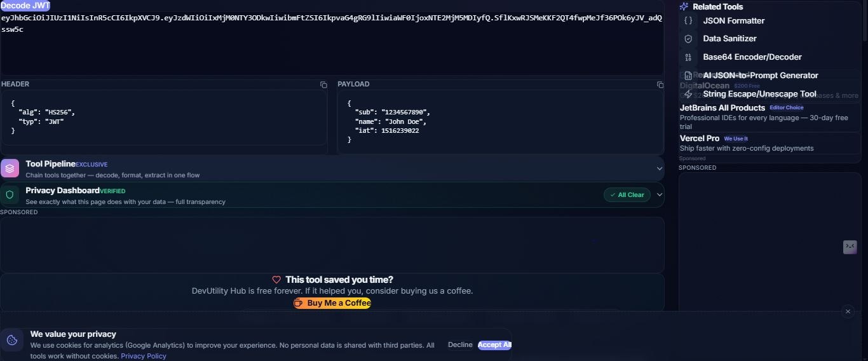Click the sidebar sponsored ad face icon
Viewport: 868px width, 361px height.
coord(850,247)
